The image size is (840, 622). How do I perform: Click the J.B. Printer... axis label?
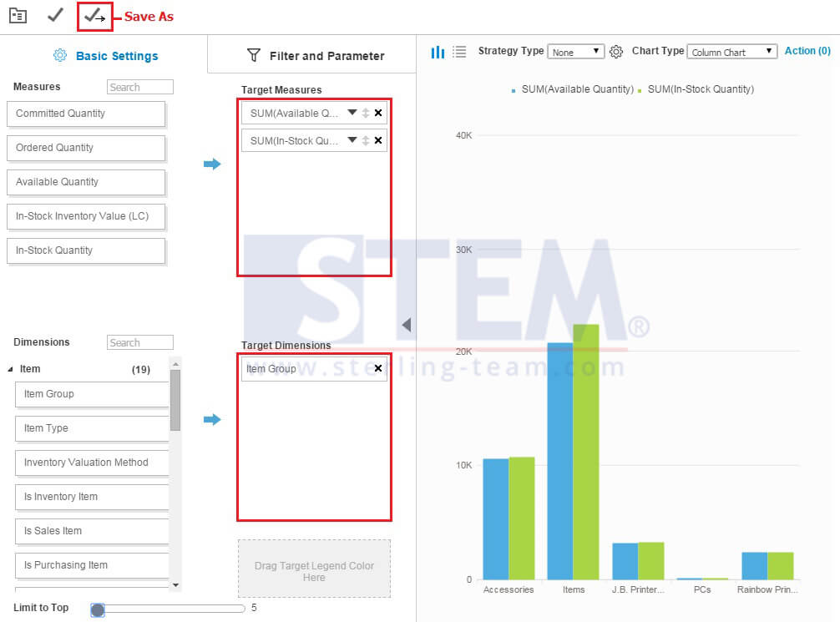click(x=637, y=589)
